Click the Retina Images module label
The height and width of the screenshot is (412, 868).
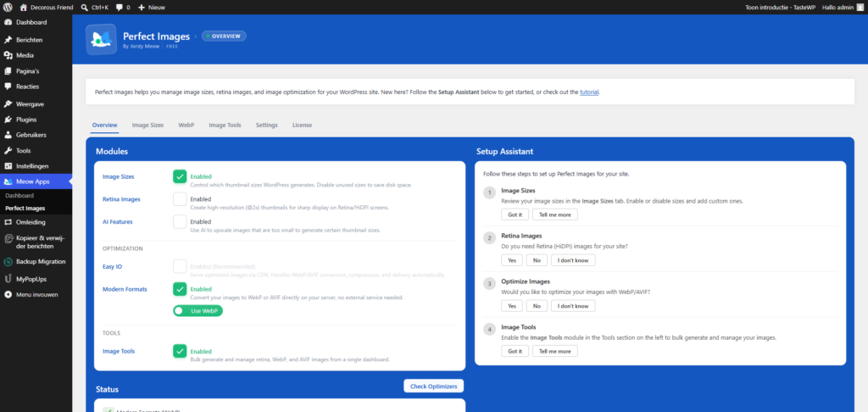[121, 199]
